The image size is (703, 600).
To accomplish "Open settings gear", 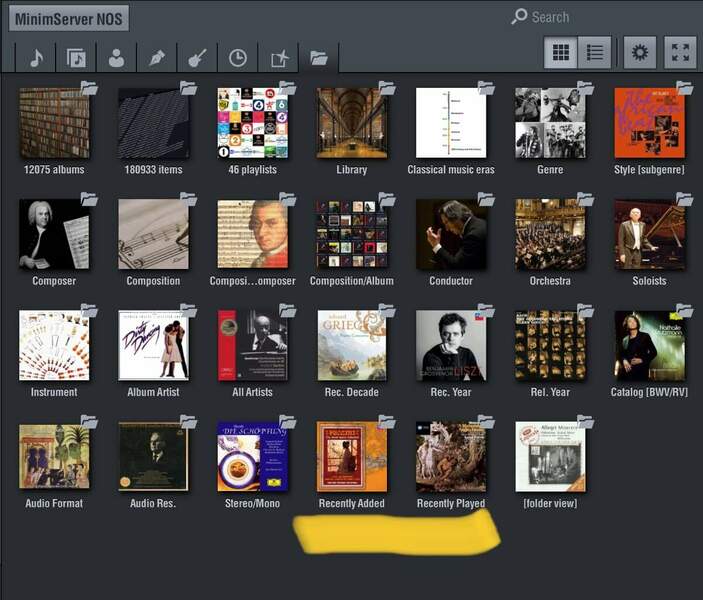I will click(640, 53).
